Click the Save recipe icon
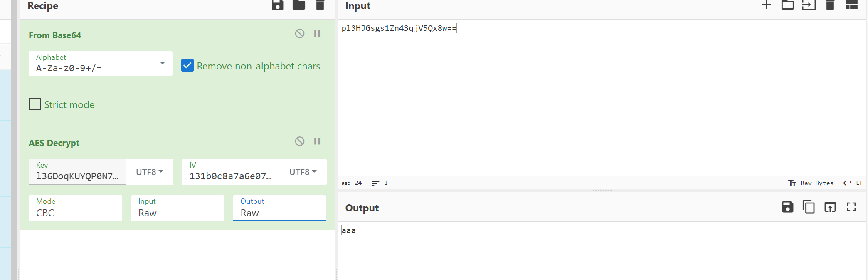 (277, 5)
